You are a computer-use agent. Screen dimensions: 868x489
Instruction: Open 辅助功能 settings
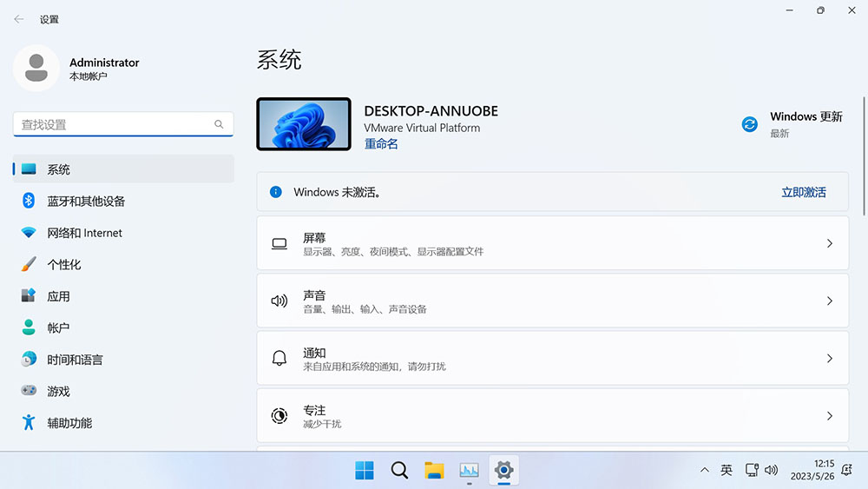point(123,422)
